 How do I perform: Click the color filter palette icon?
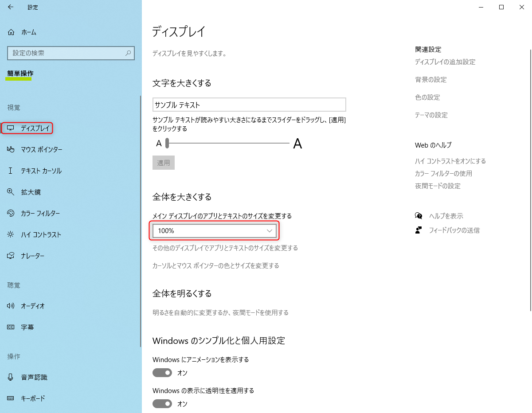tap(11, 213)
